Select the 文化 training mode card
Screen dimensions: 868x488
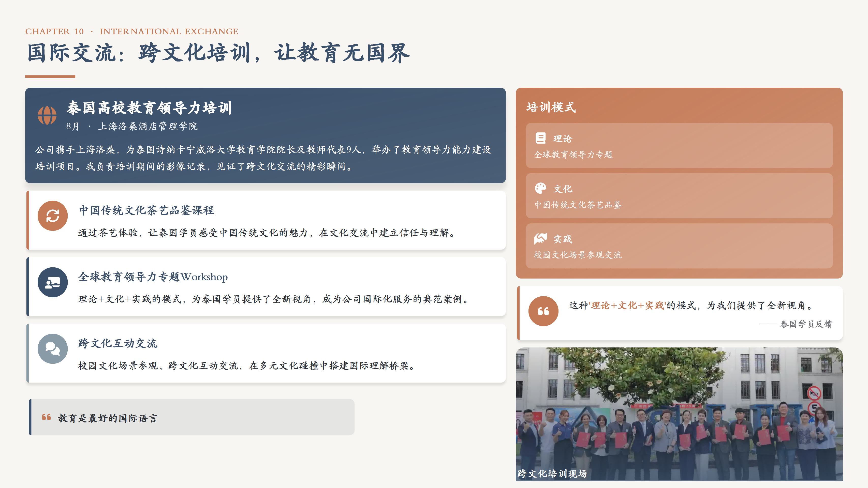679,196
